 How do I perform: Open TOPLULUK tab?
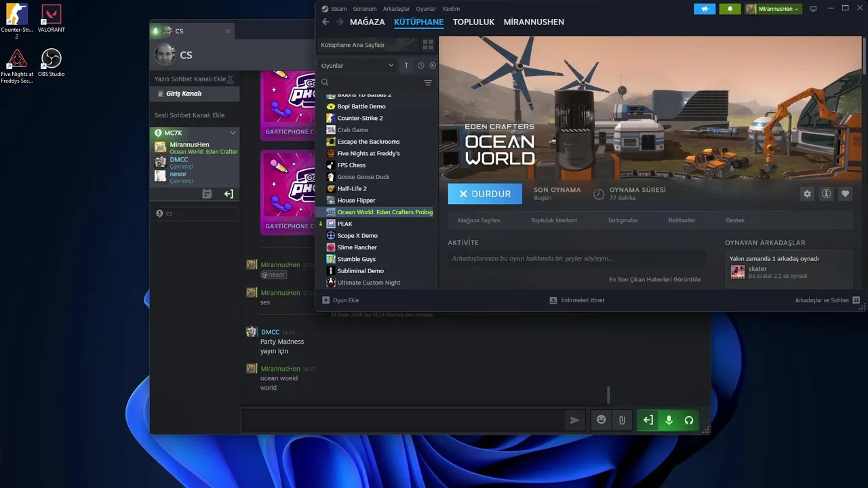pos(474,22)
